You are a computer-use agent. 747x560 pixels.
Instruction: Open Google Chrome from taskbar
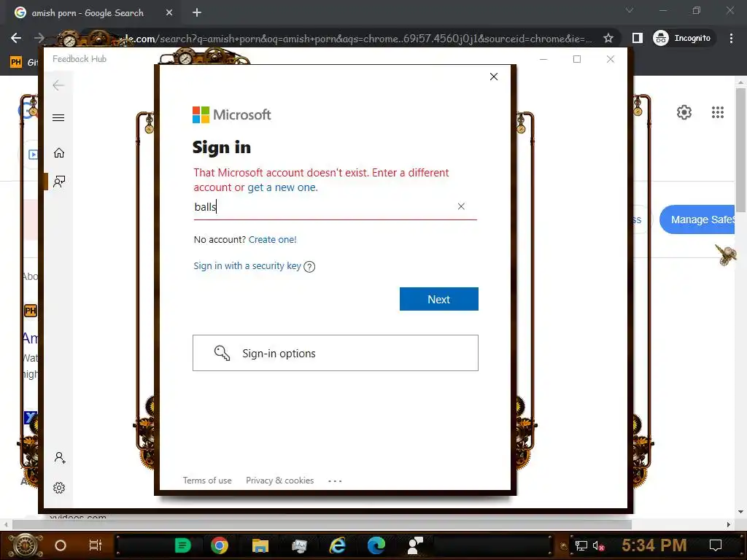coord(219,545)
